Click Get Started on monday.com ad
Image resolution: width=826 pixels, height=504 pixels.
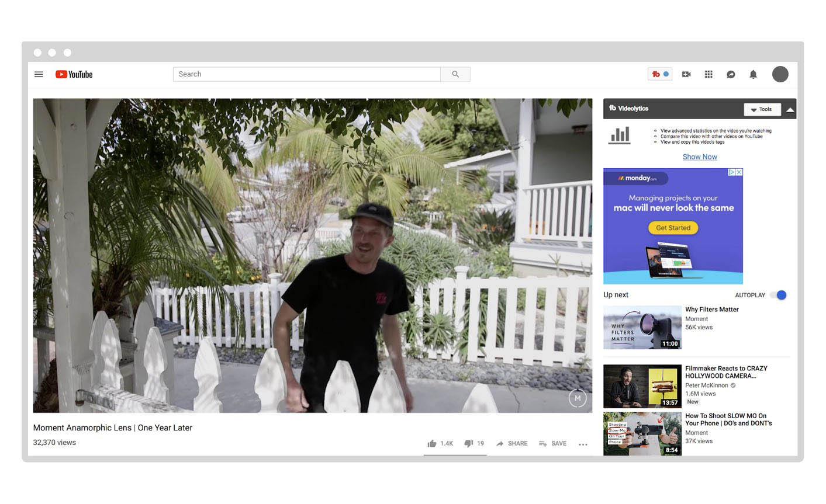pyautogui.click(x=673, y=228)
